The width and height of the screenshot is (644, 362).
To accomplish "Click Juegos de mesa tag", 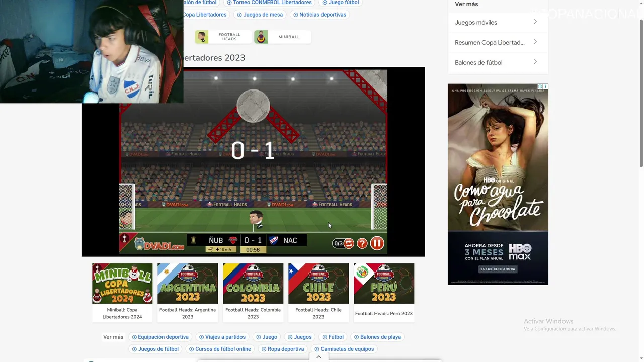I will [260, 15].
